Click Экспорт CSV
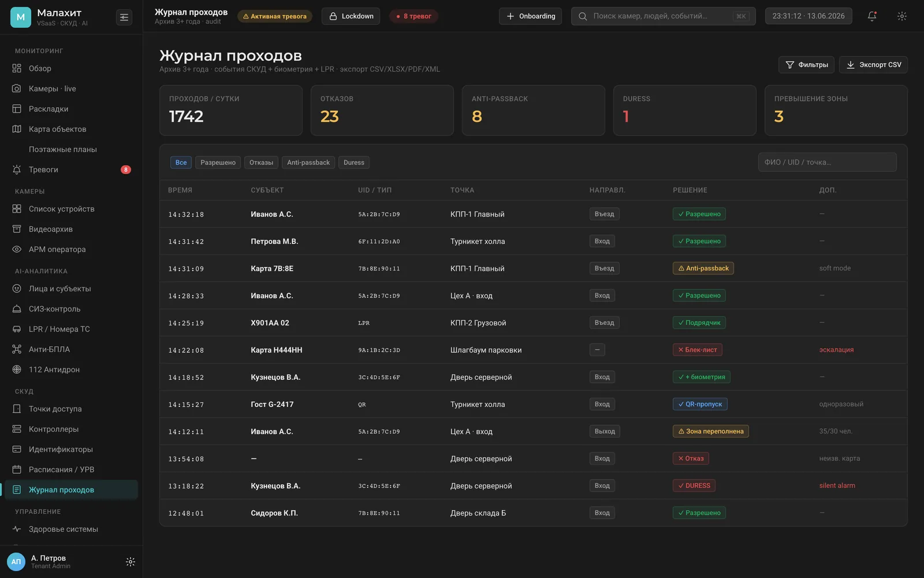 pyautogui.click(x=874, y=65)
